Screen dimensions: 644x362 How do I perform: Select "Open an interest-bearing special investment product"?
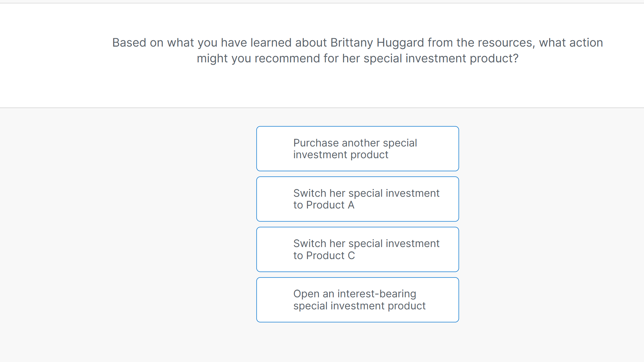358,299
